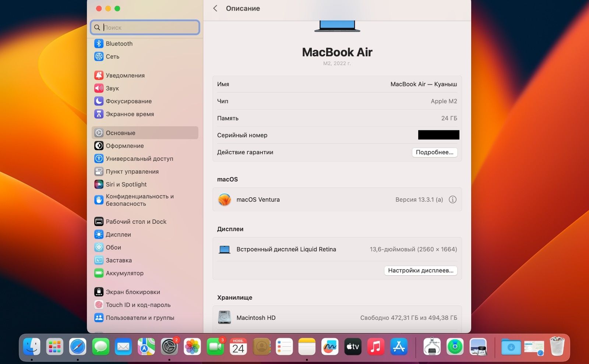Open Contacts from the Dock
The image size is (589, 364).
tap(261, 346)
